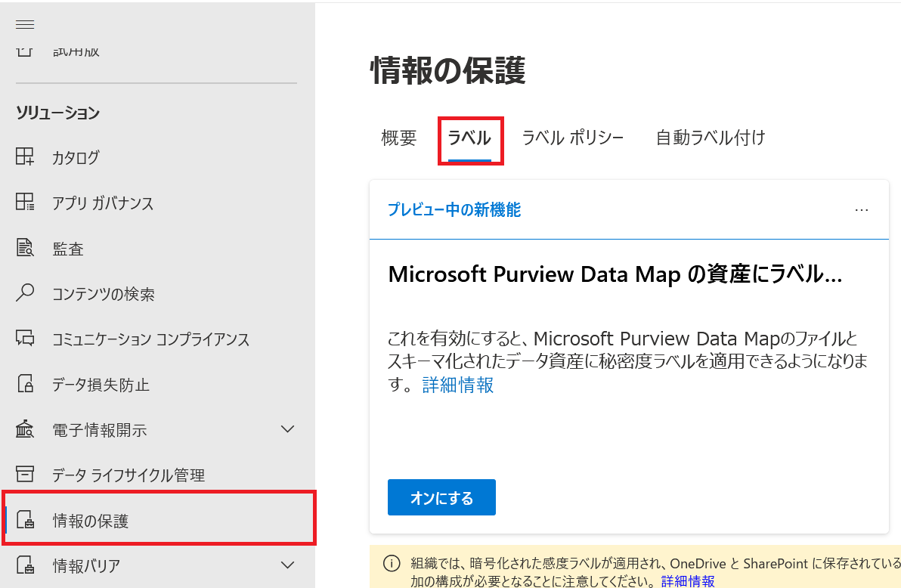Click the カタログ catalog icon

point(25,156)
